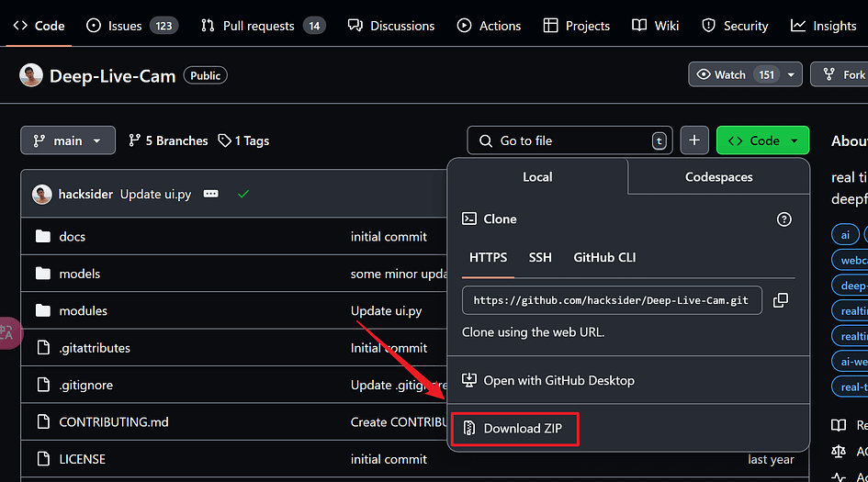
Task: Click the repository owner avatar near Deep-Live-Cam
Action: [31, 75]
